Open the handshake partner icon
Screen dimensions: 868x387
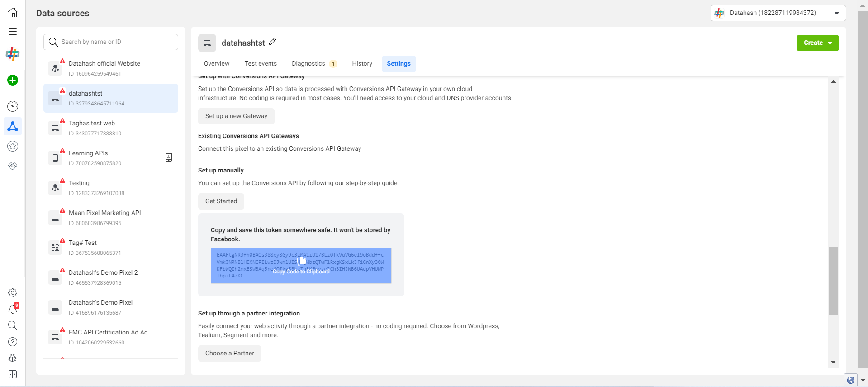tap(13, 166)
